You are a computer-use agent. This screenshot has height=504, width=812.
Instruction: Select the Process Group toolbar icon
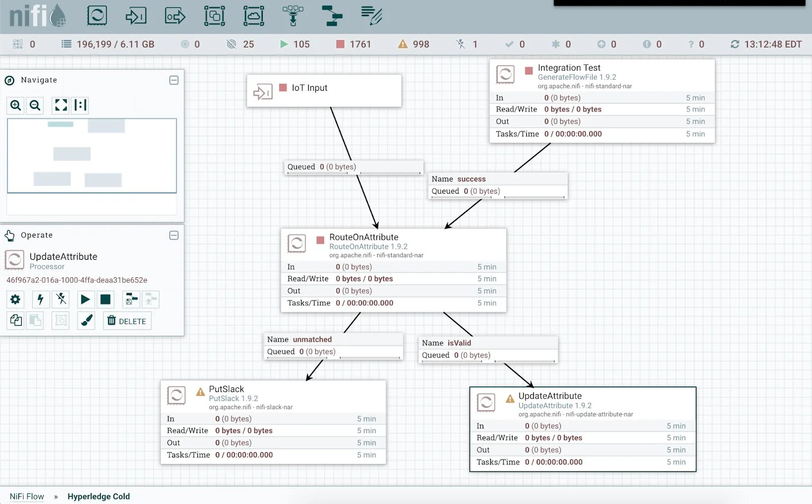pos(214,16)
